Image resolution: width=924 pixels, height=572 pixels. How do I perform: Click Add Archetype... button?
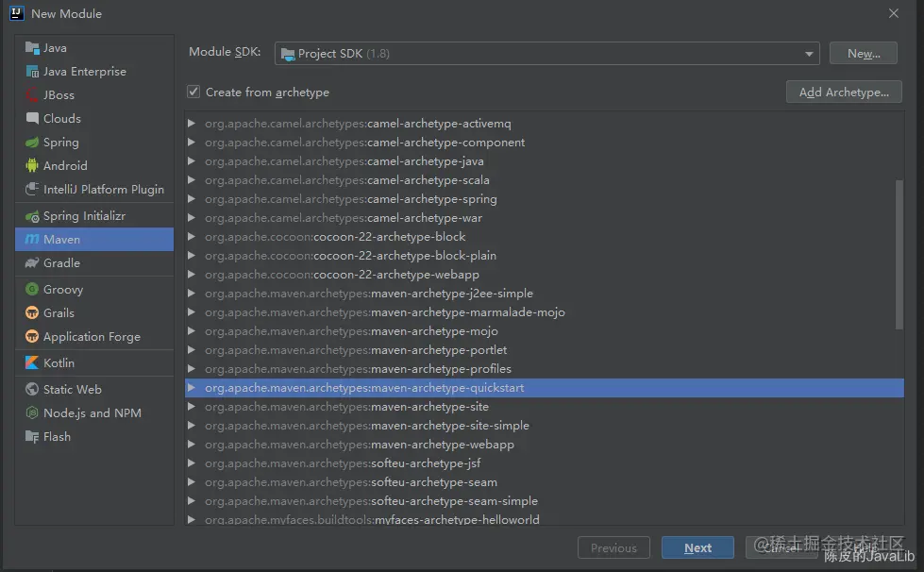coord(844,92)
